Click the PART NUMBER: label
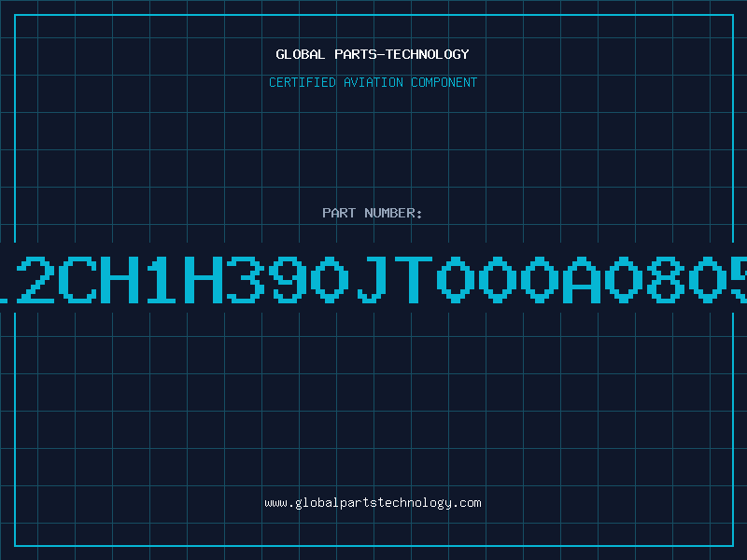The width and height of the screenshot is (747, 560). [x=373, y=213]
